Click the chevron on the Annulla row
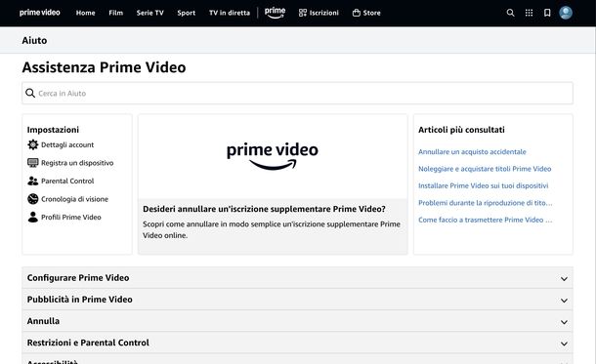The width and height of the screenshot is (596, 364). click(x=564, y=322)
